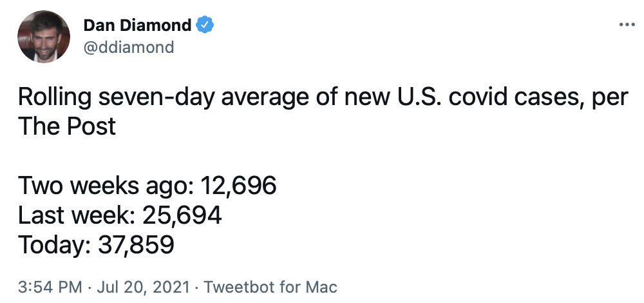Open the Tweetbot for Mac source link
The image size is (644, 303).
270,286
